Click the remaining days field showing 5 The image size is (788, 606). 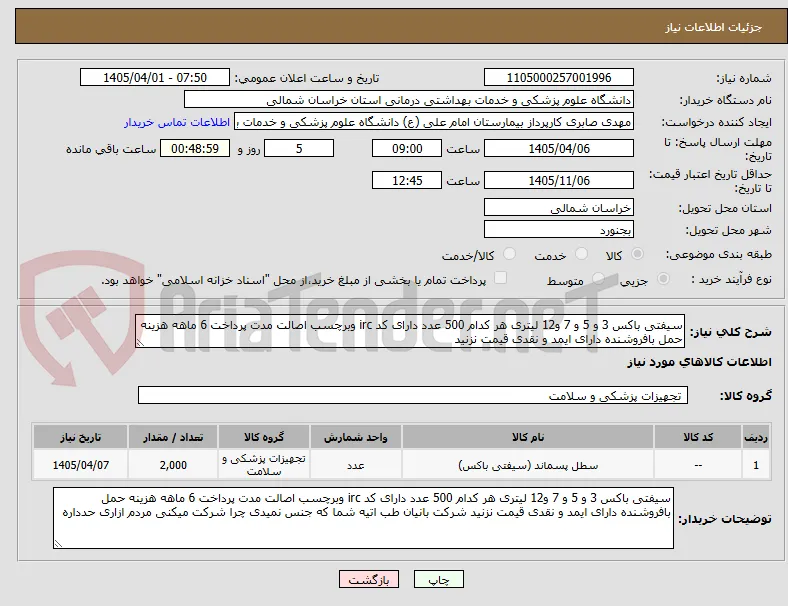[x=299, y=149]
